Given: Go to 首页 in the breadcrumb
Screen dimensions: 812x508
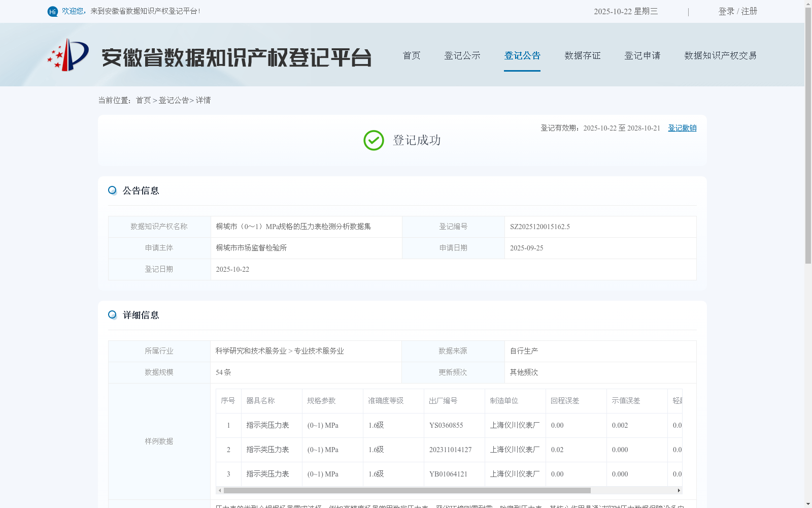Looking at the screenshot, I should (x=143, y=101).
